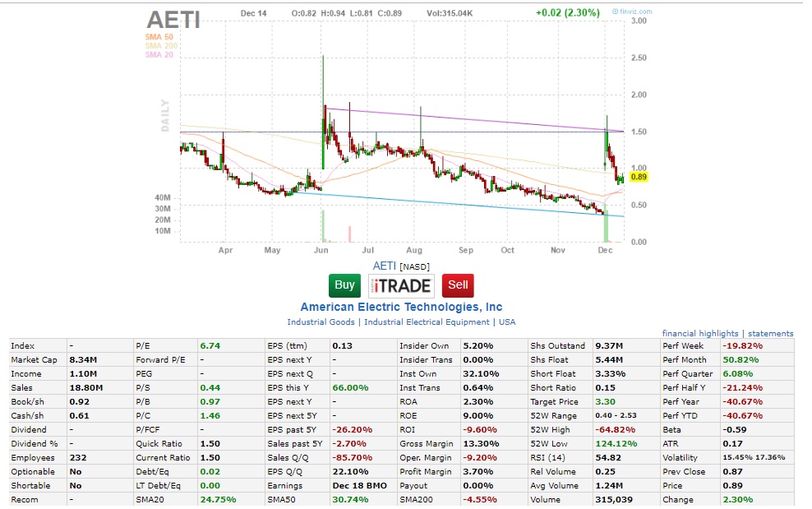The image size is (812, 509).
Task: Click the Earnings date Dec 18 BMO
Action: pos(360,486)
